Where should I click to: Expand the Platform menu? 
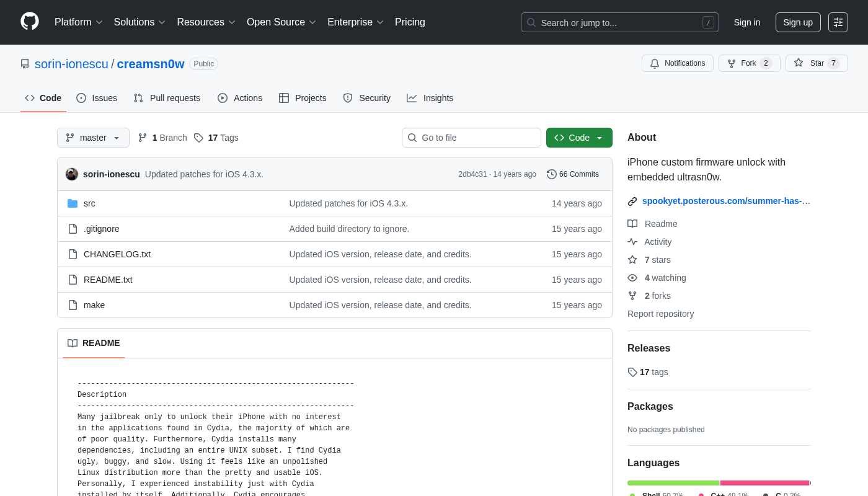point(78,22)
